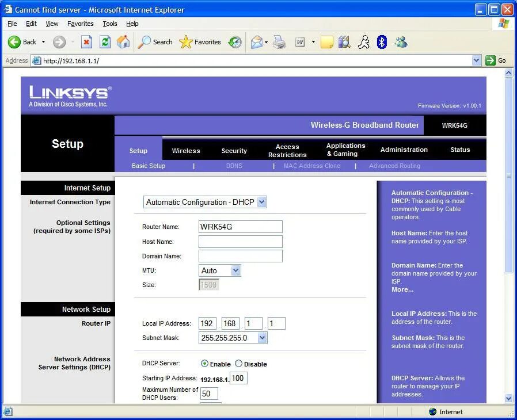The width and height of the screenshot is (517, 420).
Task: Click the Basic Setup sub-tab link
Action: [x=149, y=166]
